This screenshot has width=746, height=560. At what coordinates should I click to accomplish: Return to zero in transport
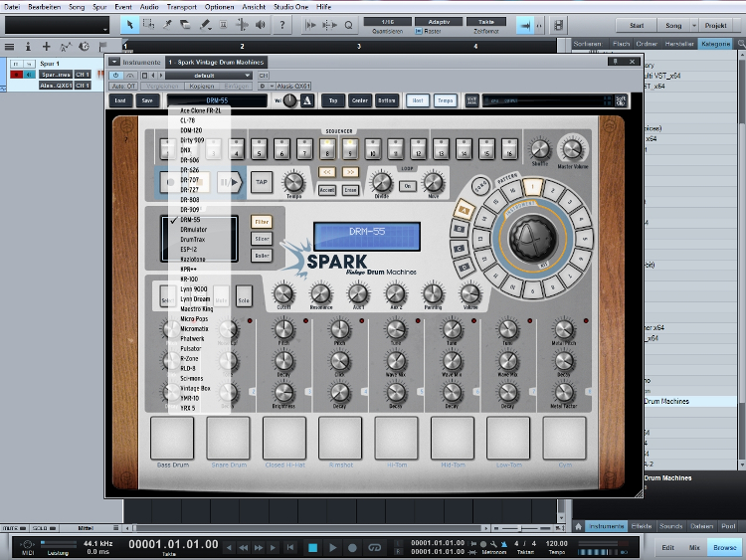pos(290,548)
